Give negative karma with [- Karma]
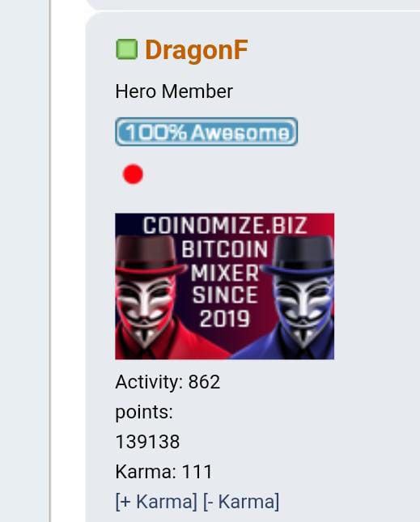420x522 pixels. 241,502
